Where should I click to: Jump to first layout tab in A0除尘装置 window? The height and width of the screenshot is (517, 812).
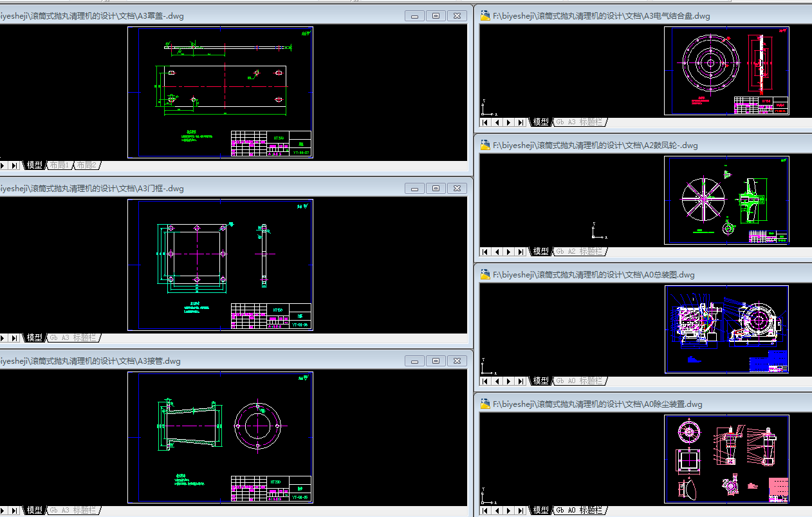click(486, 511)
